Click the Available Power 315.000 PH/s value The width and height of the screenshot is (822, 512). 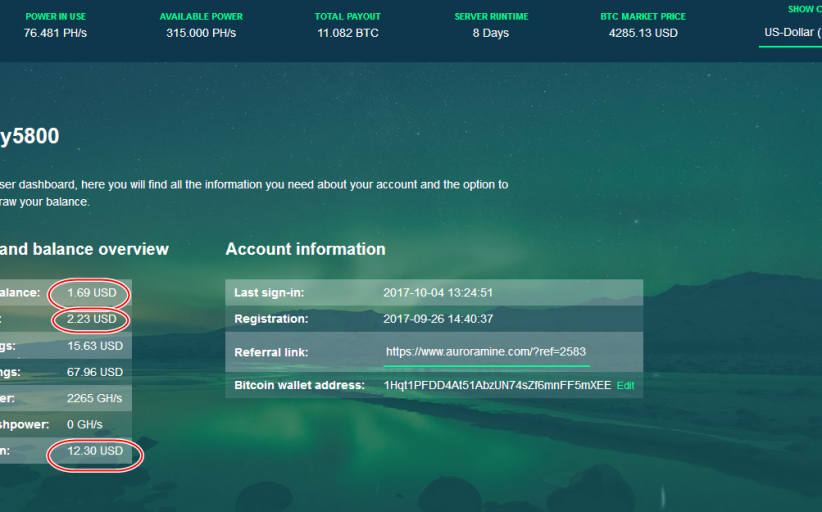(x=201, y=33)
